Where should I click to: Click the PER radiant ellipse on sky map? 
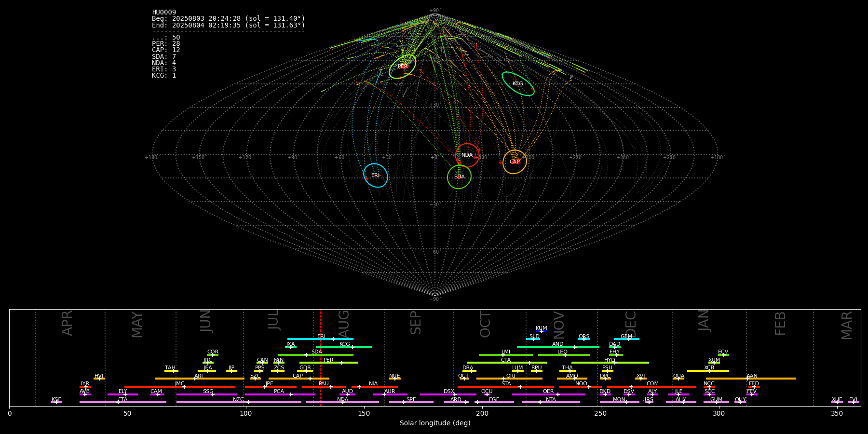click(403, 67)
